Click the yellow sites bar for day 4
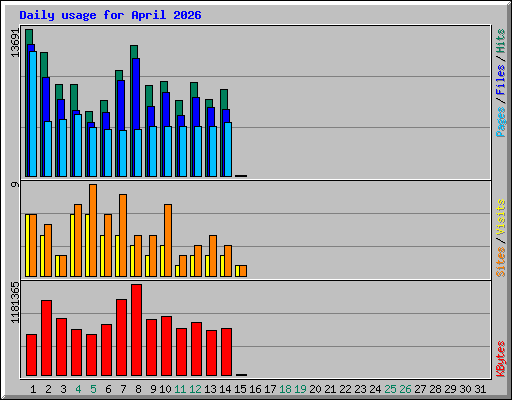512x400 pixels. click(x=72, y=245)
